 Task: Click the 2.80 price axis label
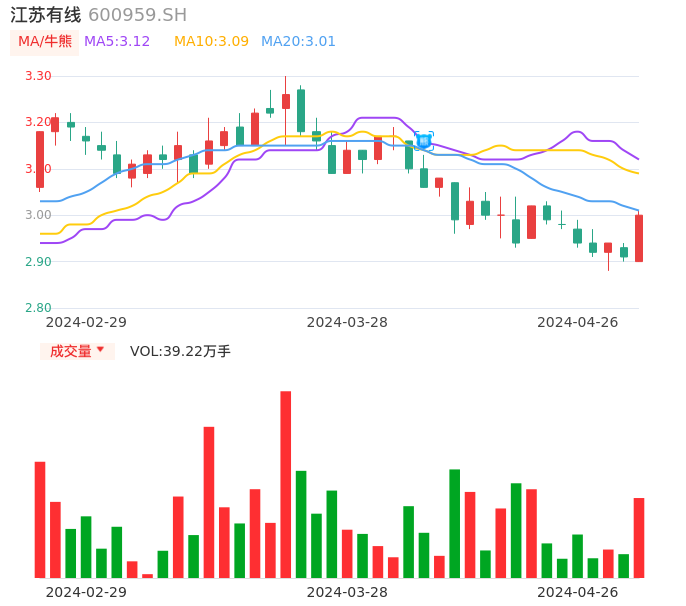[38, 308]
